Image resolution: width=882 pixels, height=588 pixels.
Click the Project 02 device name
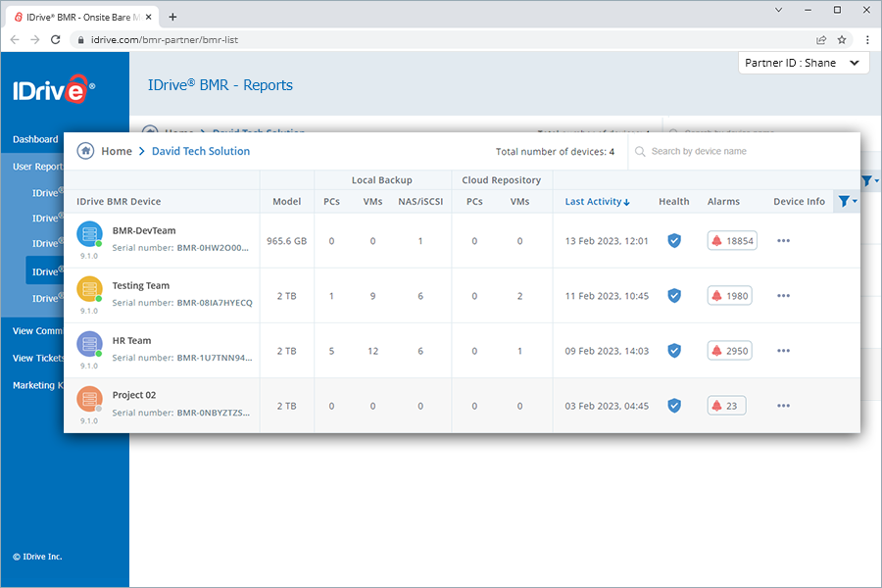(x=134, y=395)
